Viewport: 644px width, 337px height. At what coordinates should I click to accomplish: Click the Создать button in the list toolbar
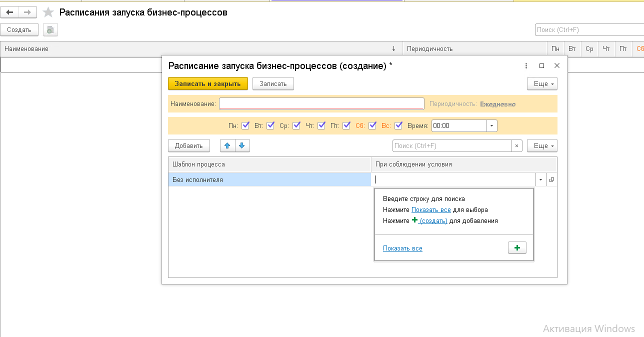(x=19, y=30)
